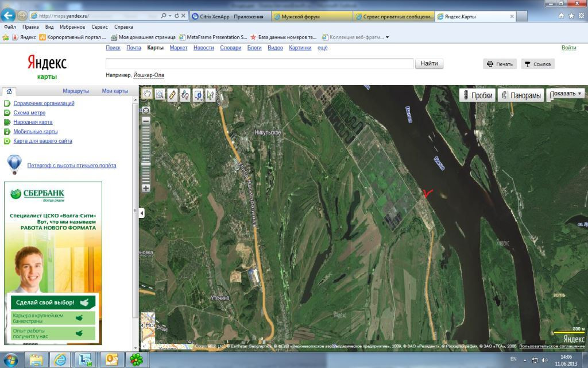Open Windows Explorer from the taskbar
Screen dimensions: 588x368
pyautogui.click(x=36, y=360)
